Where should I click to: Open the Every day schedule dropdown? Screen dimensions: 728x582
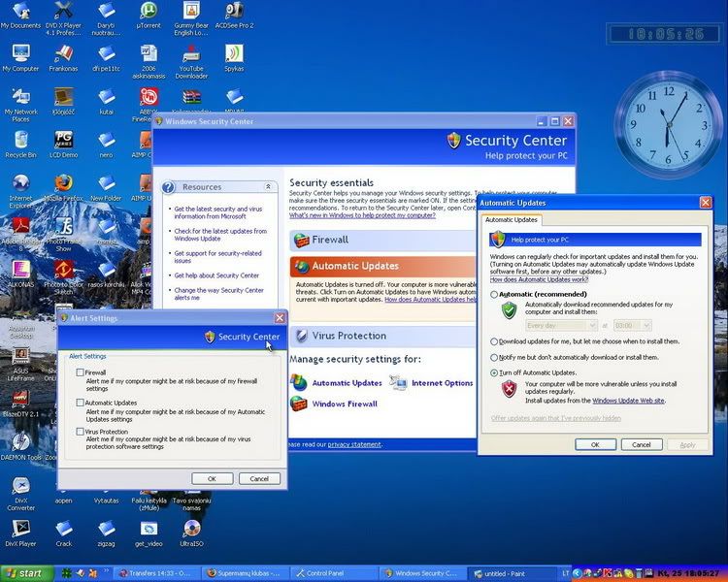pos(561,325)
